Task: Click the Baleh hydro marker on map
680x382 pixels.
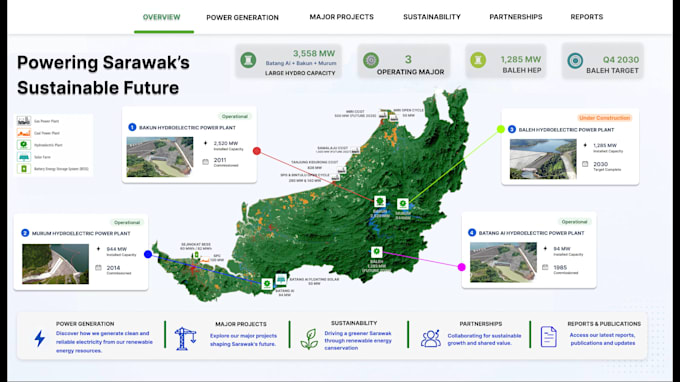Action: [x=376, y=252]
